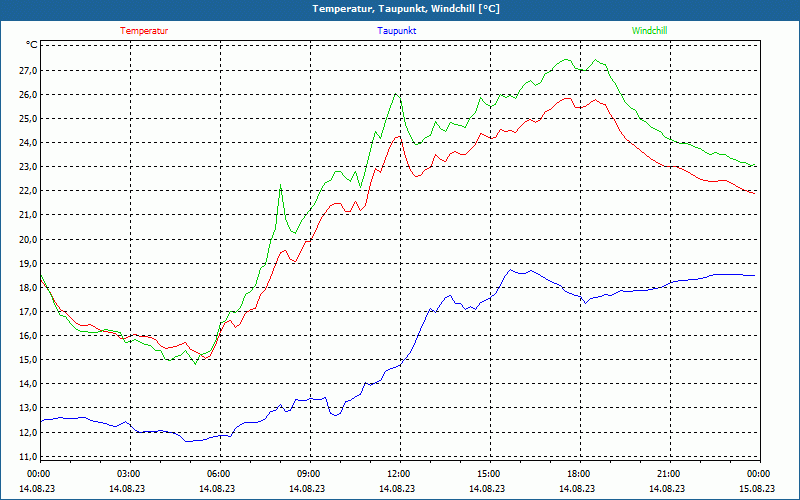Screen dimensions: 800x500
Task: Select the 18:00 time axis label
Action: coord(580,474)
